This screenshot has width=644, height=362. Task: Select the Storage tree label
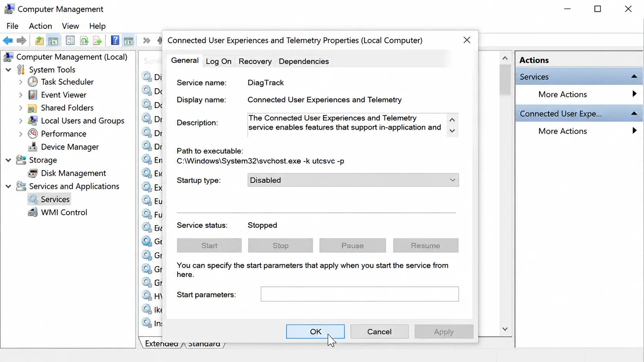(43, 160)
